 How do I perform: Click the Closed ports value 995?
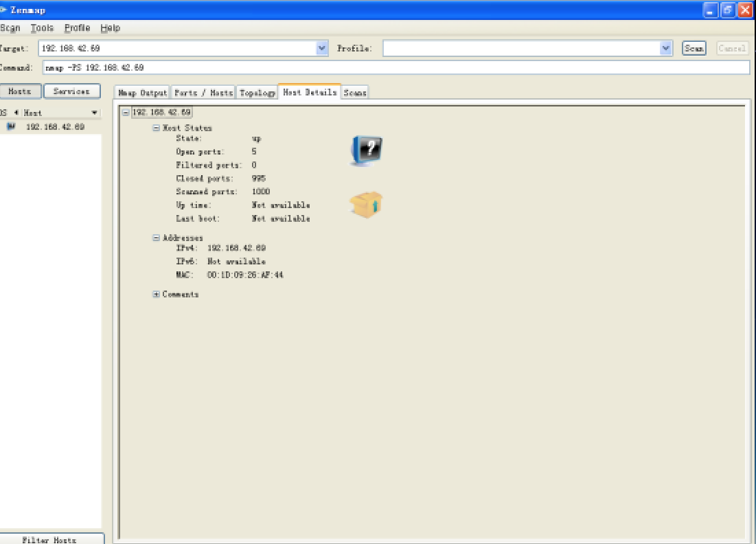pos(258,179)
